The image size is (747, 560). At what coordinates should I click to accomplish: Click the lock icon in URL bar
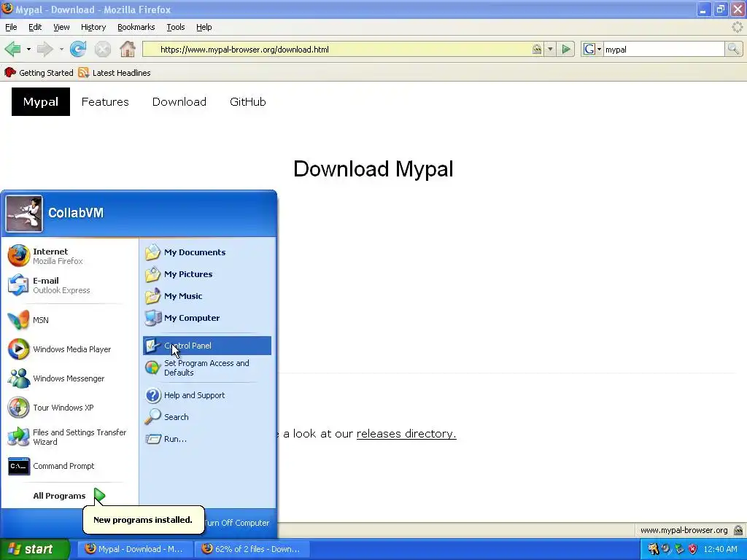[537, 49]
